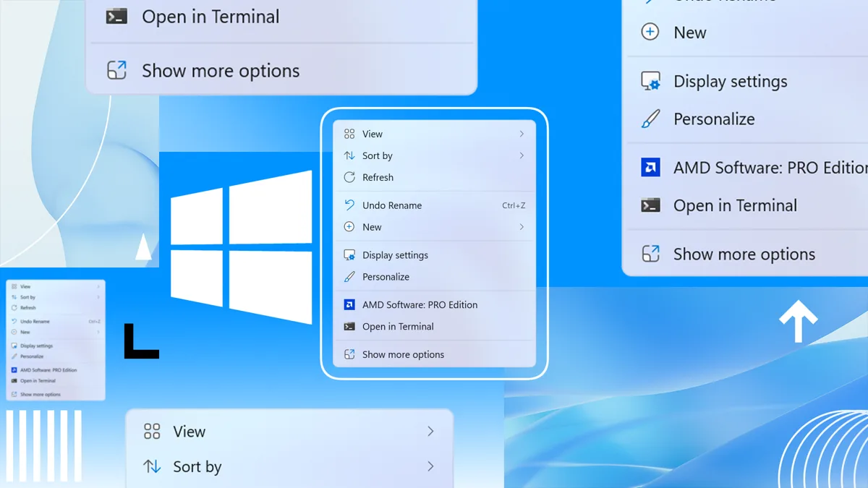Click the large New plus icon in the top-right crop

pyautogui.click(x=650, y=33)
